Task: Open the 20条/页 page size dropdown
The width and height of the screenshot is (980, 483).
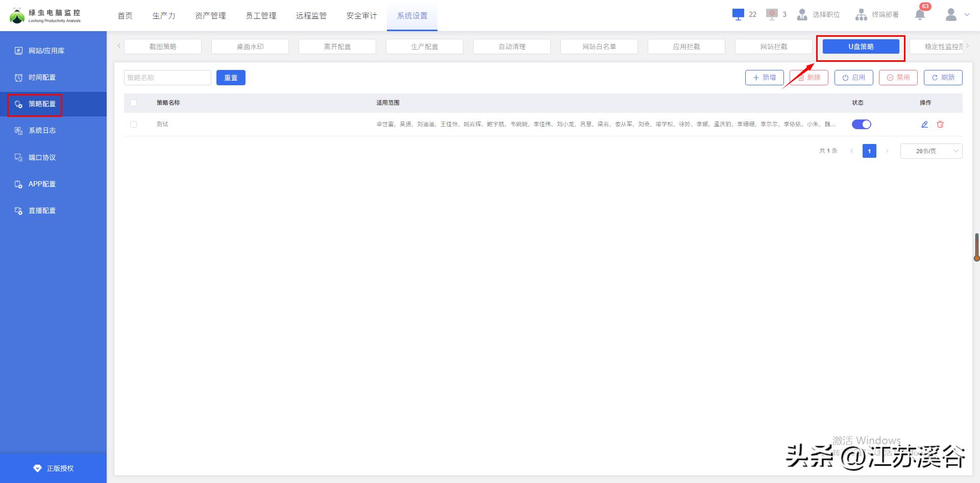Action: pos(932,151)
